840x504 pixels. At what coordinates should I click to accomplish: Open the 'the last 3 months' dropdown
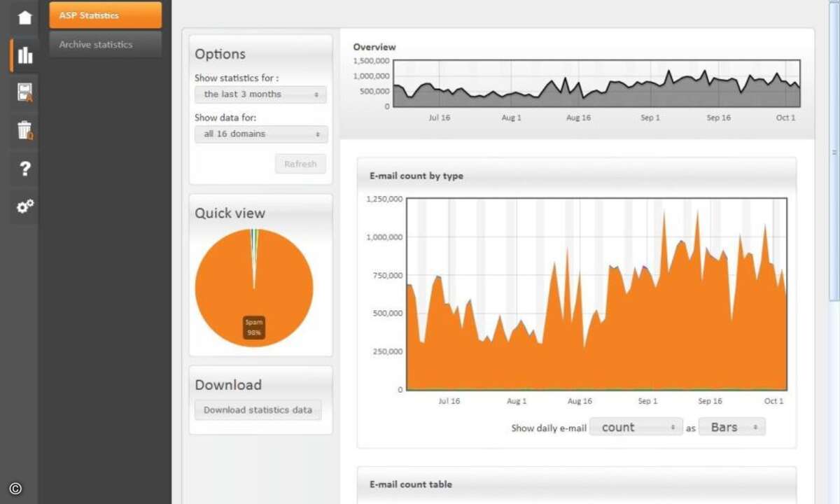260,94
